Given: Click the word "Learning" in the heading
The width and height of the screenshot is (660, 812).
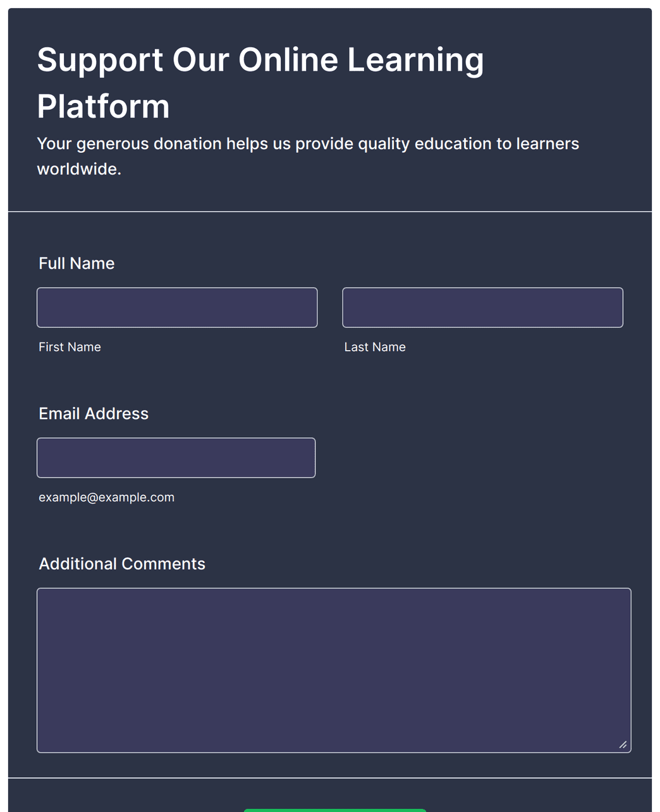Looking at the screenshot, I should pyautogui.click(x=415, y=60).
